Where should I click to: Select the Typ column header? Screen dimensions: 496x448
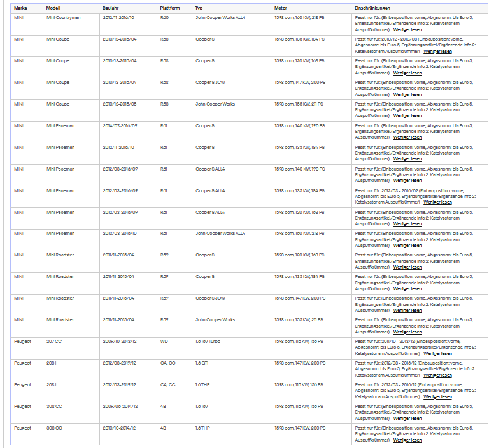coord(199,8)
